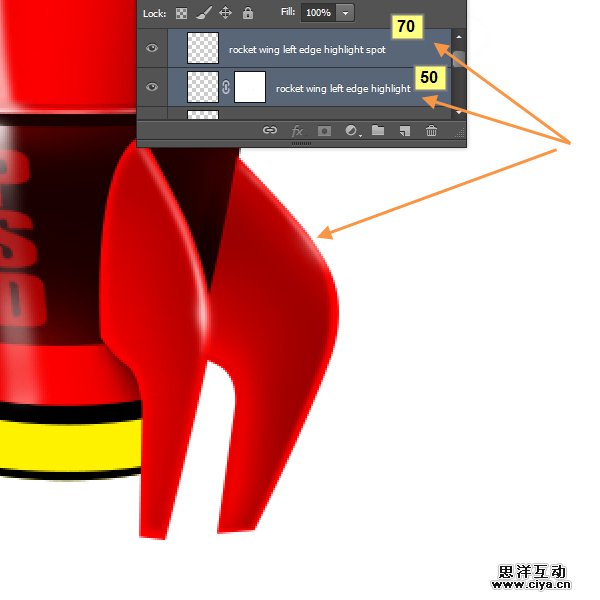Create a new group folder icon
This screenshot has height=600, width=600.
378,130
